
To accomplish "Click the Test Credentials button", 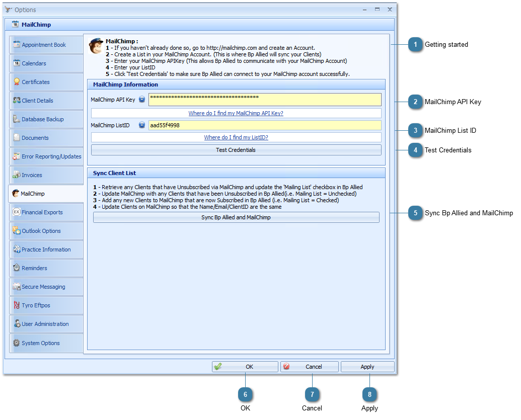I will point(236,150).
